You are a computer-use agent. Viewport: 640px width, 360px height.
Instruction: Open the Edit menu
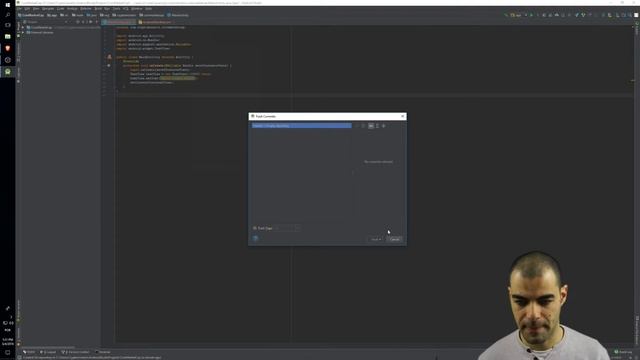[27, 9]
